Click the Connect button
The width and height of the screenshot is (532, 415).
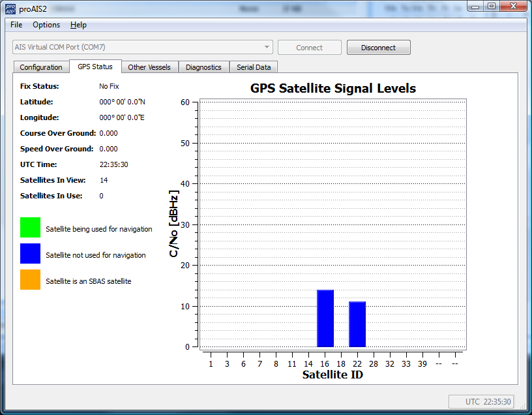[x=309, y=47]
